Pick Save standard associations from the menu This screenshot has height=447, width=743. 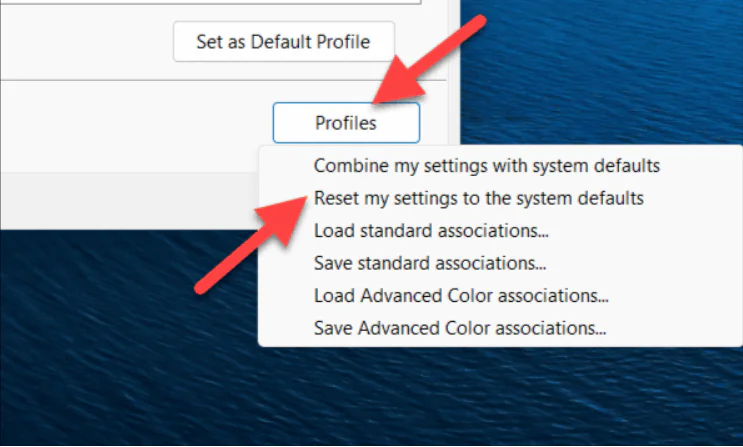(x=430, y=264)
